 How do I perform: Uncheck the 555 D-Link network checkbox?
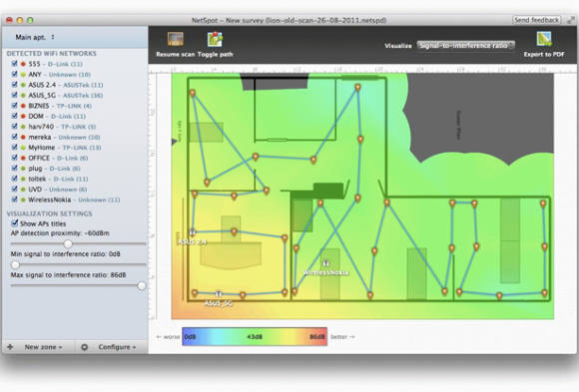click(x=14, y=64)
